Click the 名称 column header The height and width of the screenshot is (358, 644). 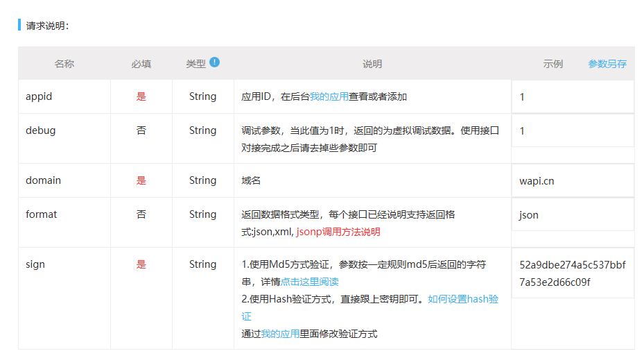pos(64,64)
